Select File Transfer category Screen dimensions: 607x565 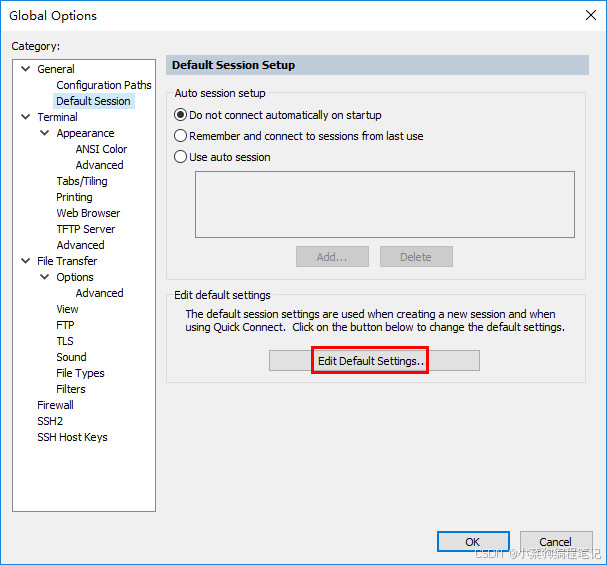pos(67,261)
